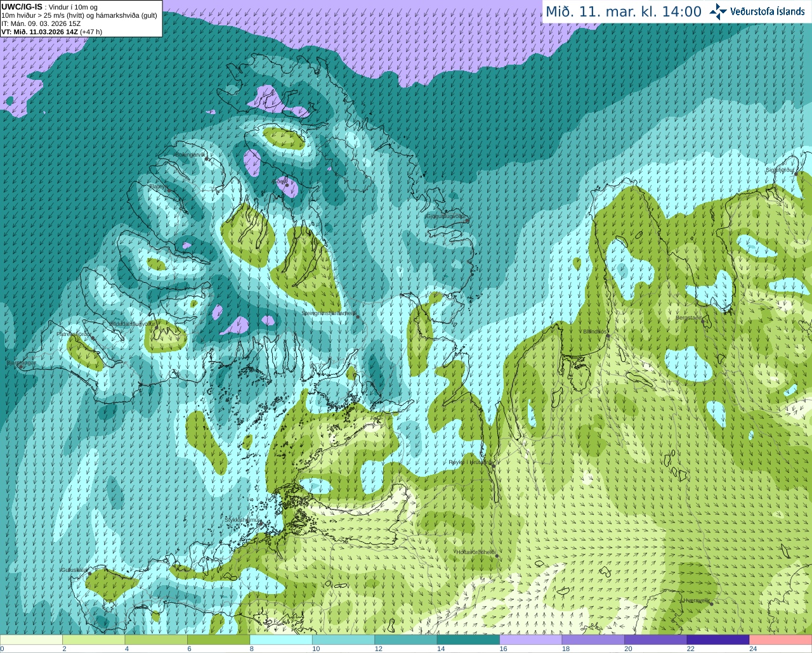The width and height of the screenshot is (812, 653).
Task: Click the Siglufjörður station label
Action: pos(780,170)
